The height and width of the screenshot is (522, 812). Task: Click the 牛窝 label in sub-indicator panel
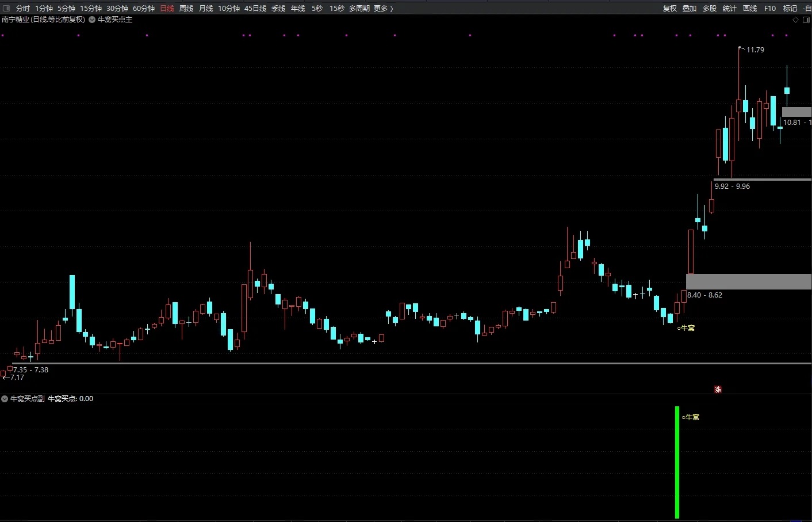point(691,417)
